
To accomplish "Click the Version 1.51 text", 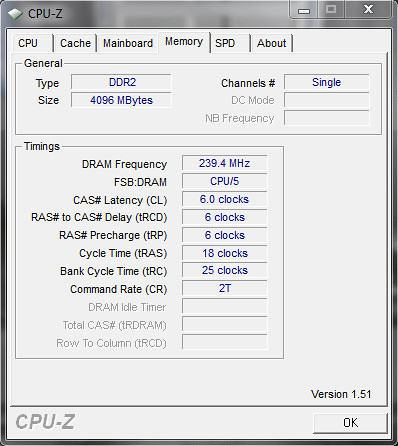I will coord(341,394).
